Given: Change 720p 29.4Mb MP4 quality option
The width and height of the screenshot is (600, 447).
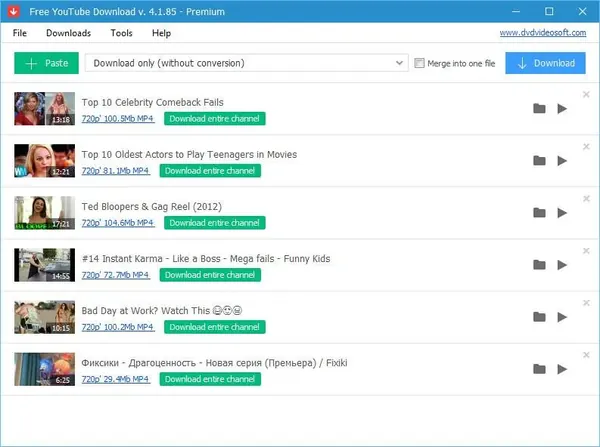Looking at the screenshot, I should point(116,379).
